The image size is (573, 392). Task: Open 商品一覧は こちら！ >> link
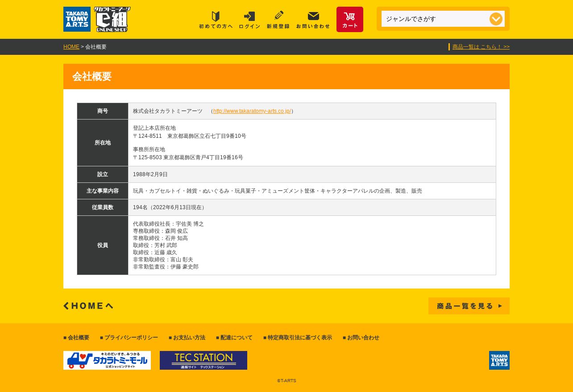pyautogui.click(x=481, y=47)
